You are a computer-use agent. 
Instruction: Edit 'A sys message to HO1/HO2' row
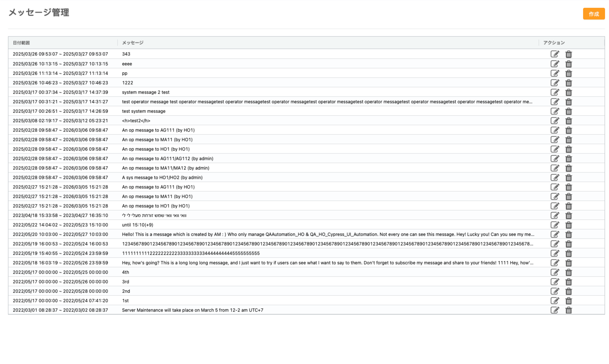click(x=555, y=178)
